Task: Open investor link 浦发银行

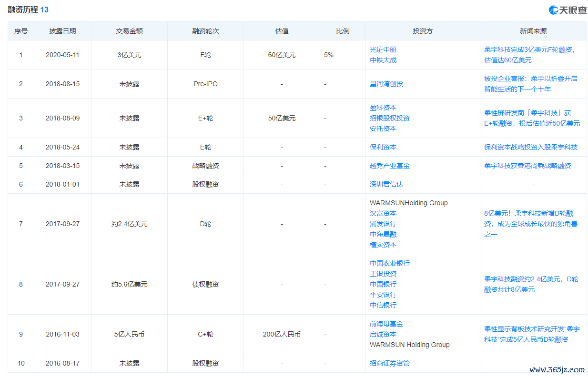Action: coord(383,224)
